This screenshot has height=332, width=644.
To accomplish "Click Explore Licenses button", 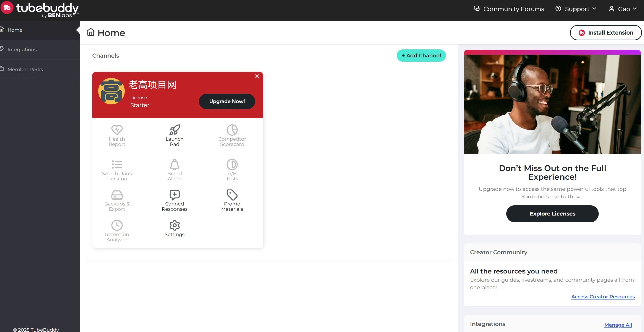I will point(552,214).
